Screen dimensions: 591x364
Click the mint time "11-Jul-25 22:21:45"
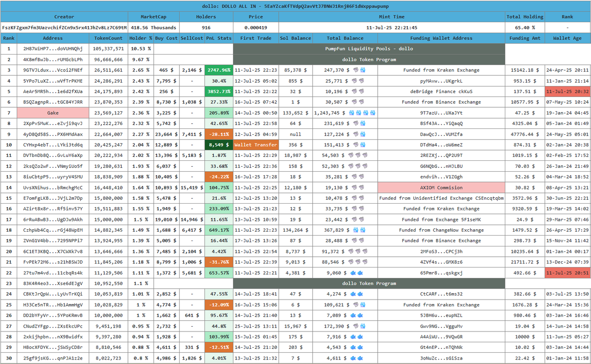click(392, 28)
